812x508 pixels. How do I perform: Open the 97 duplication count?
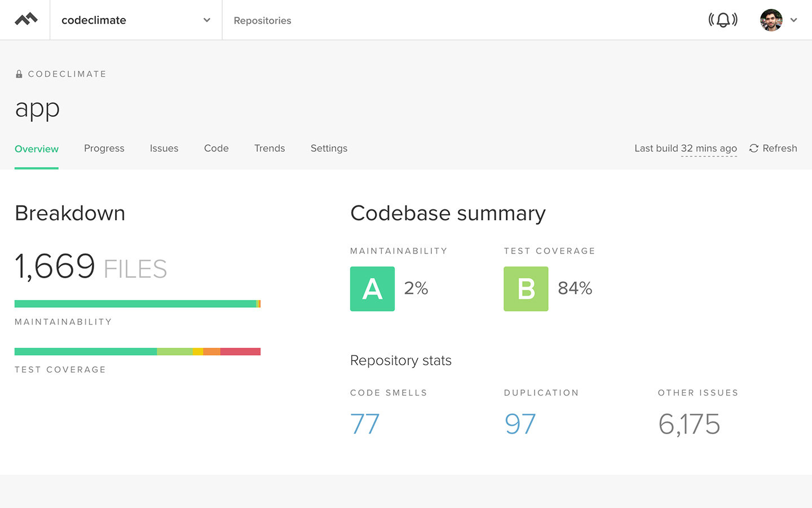520,424
